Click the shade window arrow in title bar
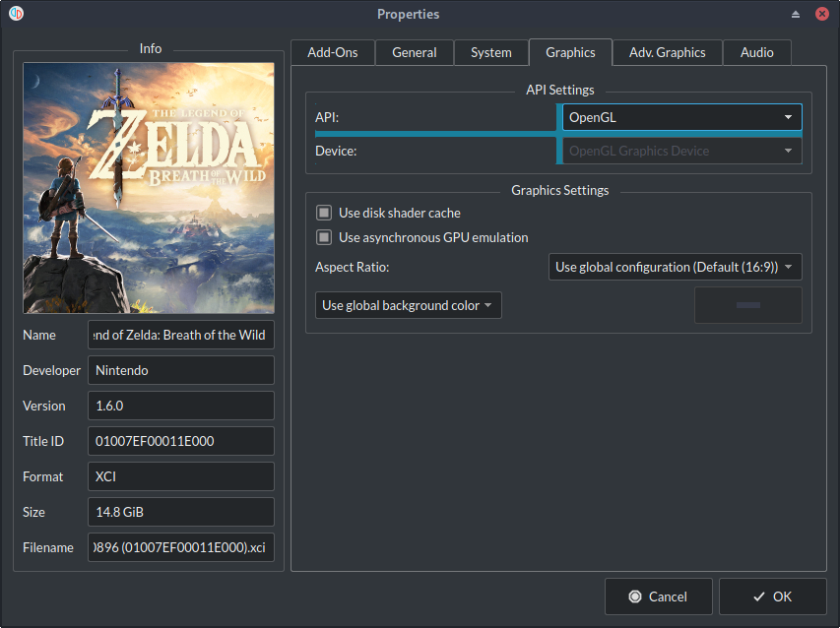The width and height of the screenshot is (840, 628). click(796, 14)
